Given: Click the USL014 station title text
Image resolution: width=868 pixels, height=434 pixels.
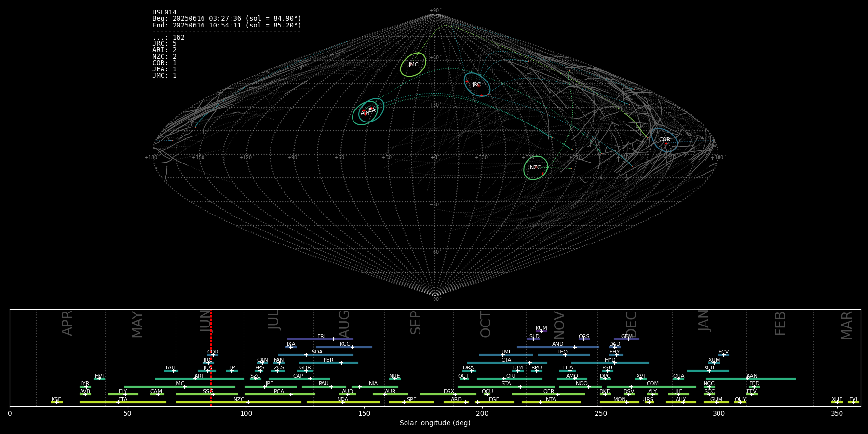Looking at the screenshot, I should [164, 13].
